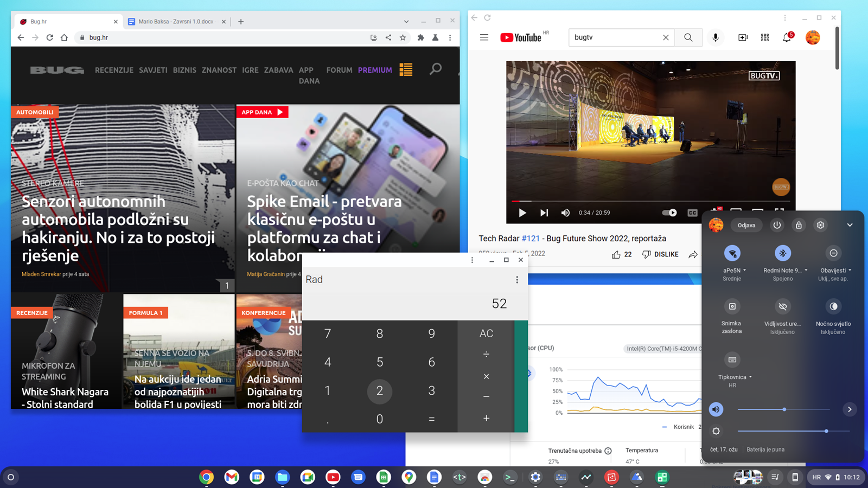
Task: Play the Tech Radar video
Action: (522, 213)
